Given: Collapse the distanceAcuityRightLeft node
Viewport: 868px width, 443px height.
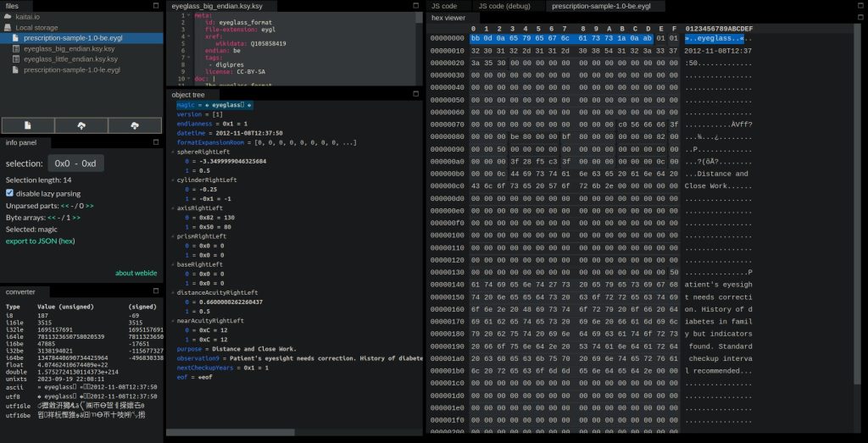Looking at the screenshot, I should [173, 292].
